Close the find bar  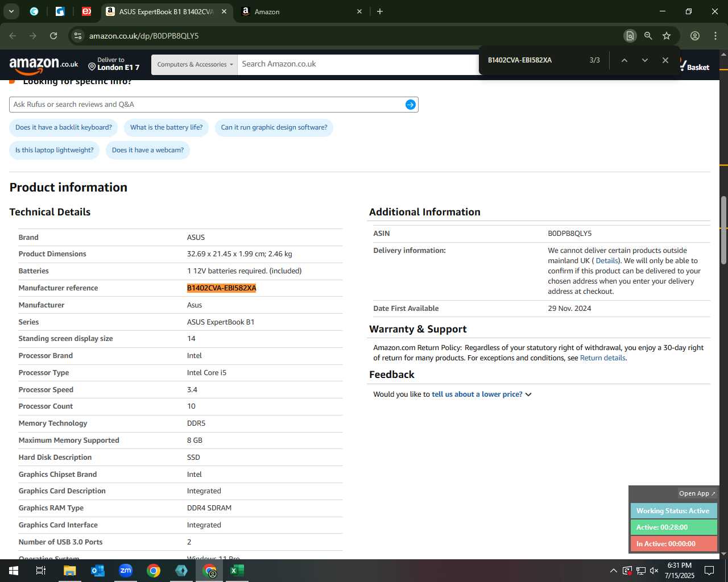pos(665,60)
